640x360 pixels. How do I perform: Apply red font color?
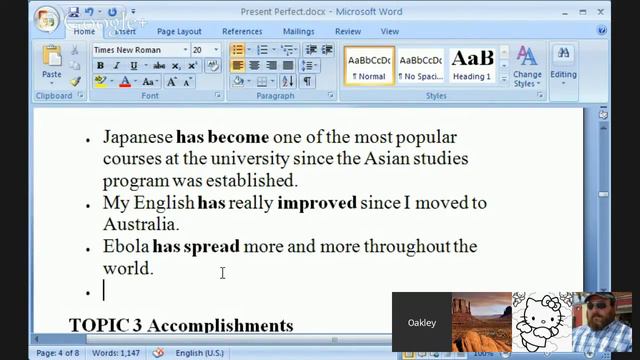tap(125, 82)
